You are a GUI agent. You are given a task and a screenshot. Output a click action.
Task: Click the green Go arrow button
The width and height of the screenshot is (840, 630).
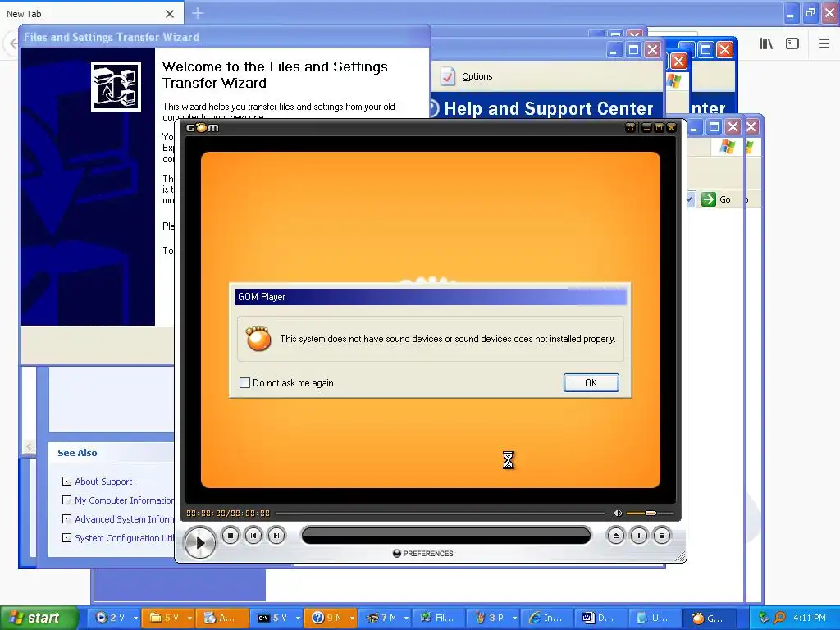709,199
